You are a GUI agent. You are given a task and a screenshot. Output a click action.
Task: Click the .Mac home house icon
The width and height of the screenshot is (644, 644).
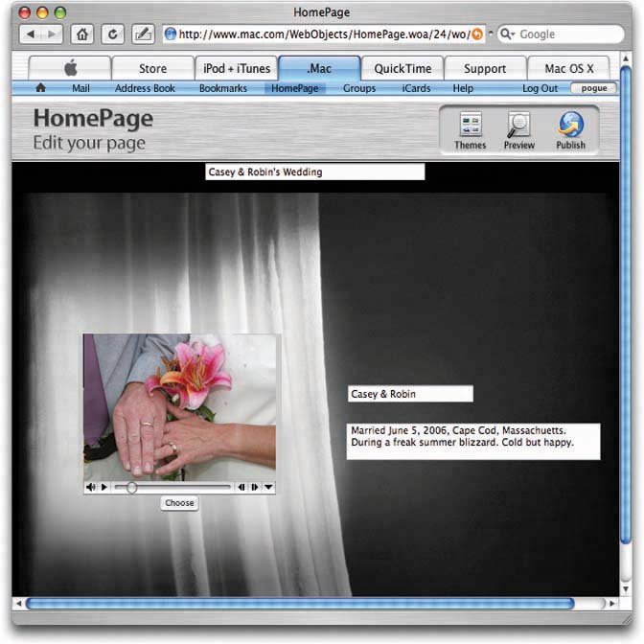click(x=40, y=88)
